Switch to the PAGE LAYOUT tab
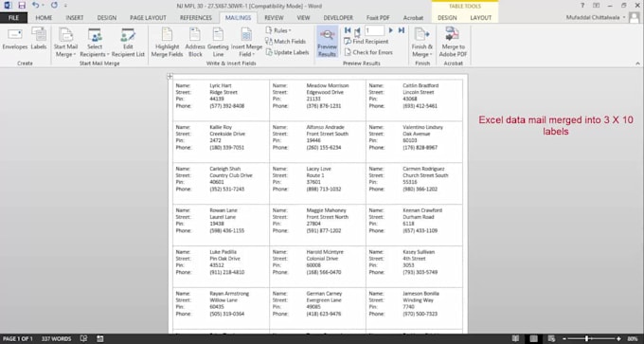This screenshot has height=344, width=644. [148, 18]
